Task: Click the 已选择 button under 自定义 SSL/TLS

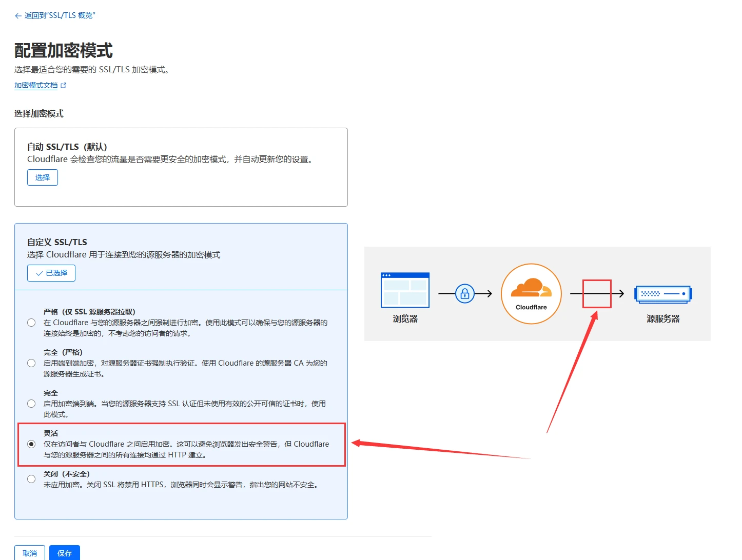Action: pyautogui.click(x=51, y=273)
